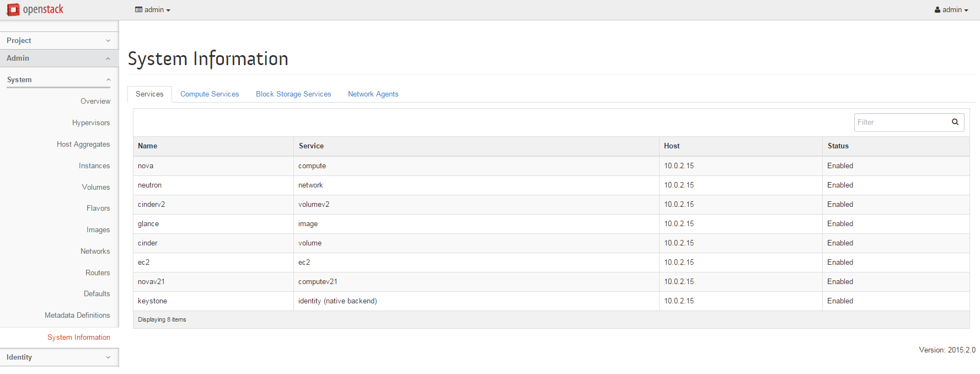Viewport: 980px width, 374px height.
Task: Open the admin user menu at top right
Action: pos(951,9)
